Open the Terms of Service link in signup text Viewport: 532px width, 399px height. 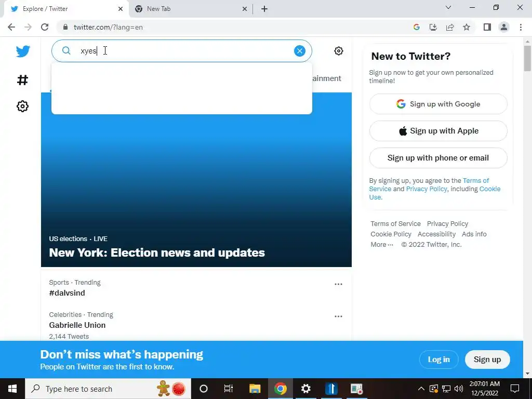[476, 180]
